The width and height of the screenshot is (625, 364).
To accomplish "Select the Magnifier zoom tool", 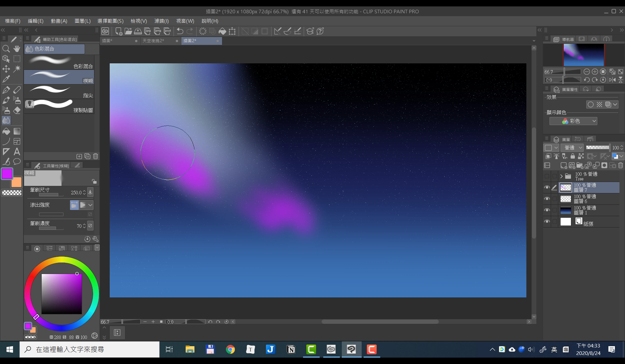I will pos(6,49).
